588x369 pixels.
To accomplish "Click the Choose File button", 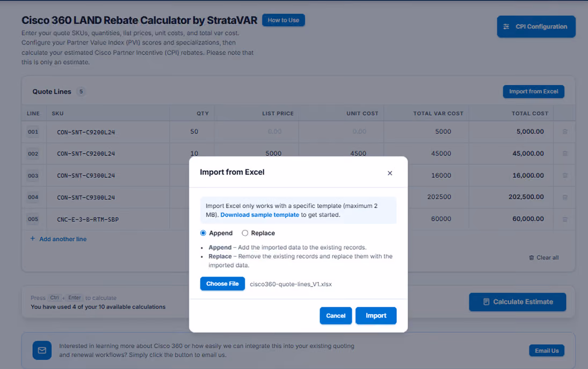I will [222, 284].
